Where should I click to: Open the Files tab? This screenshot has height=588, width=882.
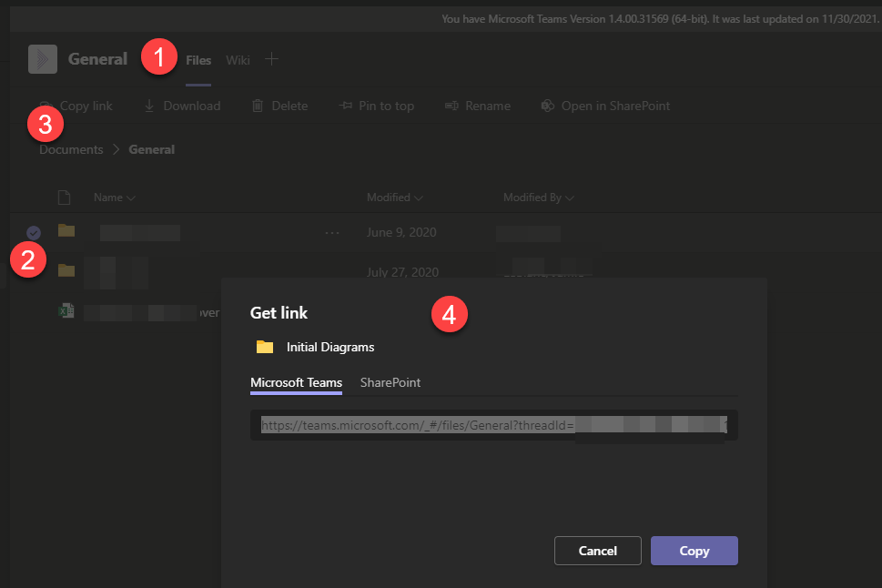(x=198, y=60)
